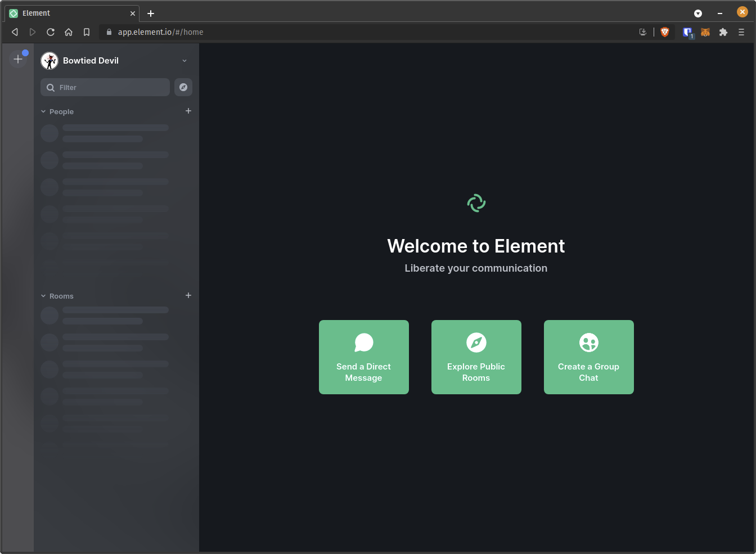Open the extensions puzzle icon
The width and height of the screenshot is (756, 554).
pyautogui.click(x=723, y=32)
